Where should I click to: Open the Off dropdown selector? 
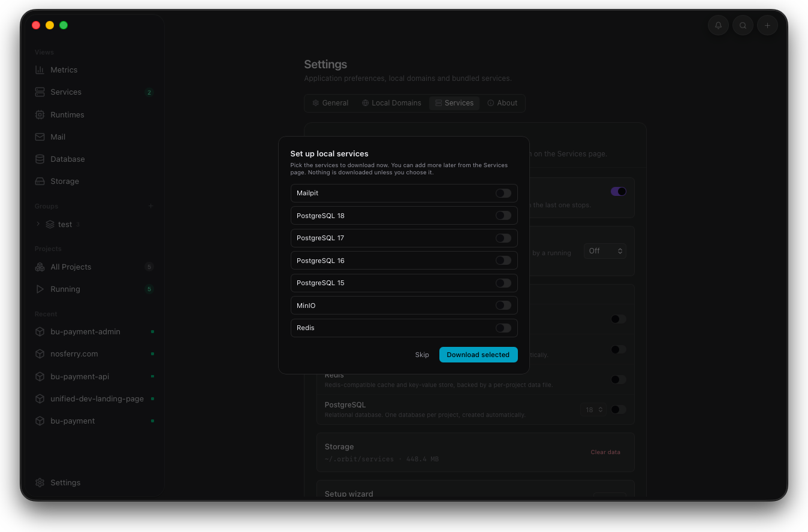(605, 251)
